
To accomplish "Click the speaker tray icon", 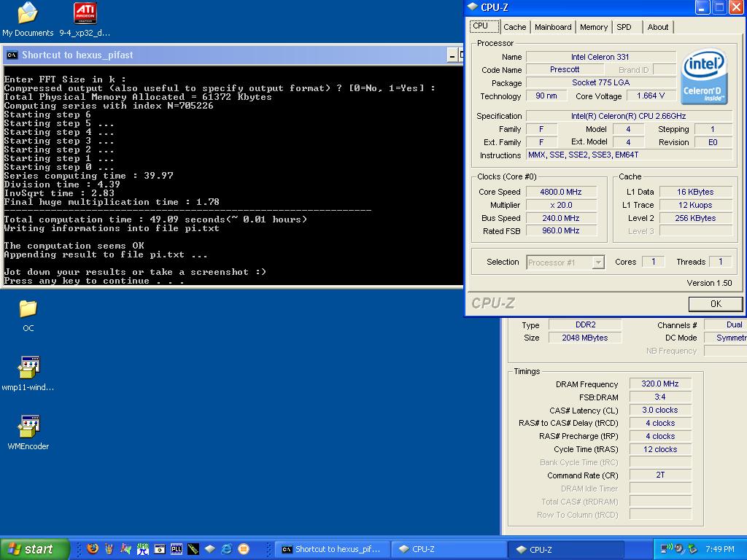I will pos(679,549).
